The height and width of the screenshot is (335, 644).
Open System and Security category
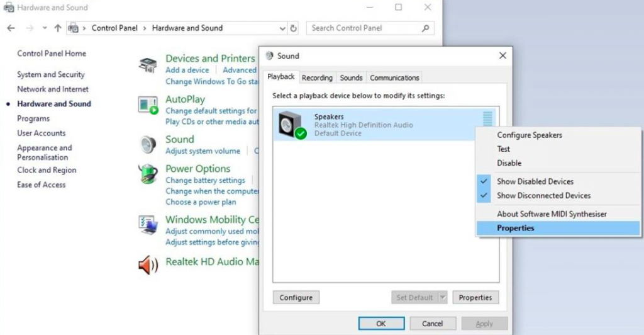point(51,74)
